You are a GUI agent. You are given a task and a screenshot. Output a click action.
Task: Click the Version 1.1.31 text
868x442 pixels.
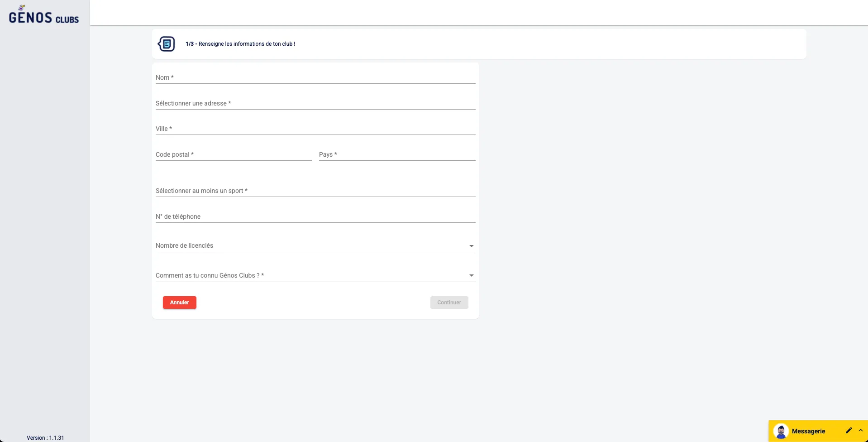pos(45,437)
